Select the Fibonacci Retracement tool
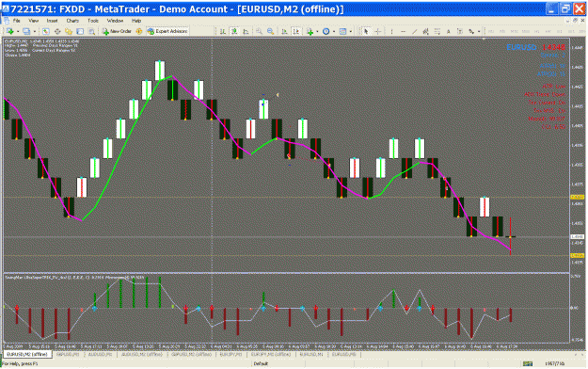Image resolution: width=588 pixels, height=369 pixels. (x=437, y=31)
